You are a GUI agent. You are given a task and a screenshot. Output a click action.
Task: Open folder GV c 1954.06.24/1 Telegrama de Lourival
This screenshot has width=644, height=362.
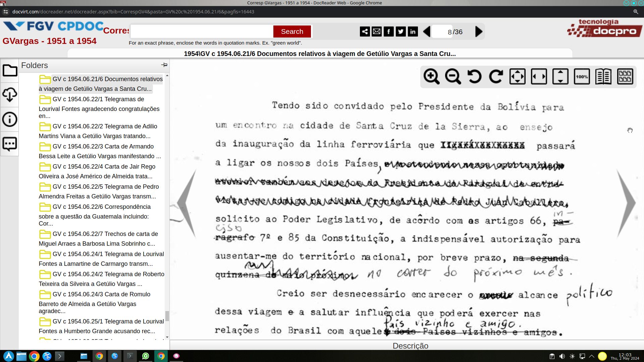point(101,259)
